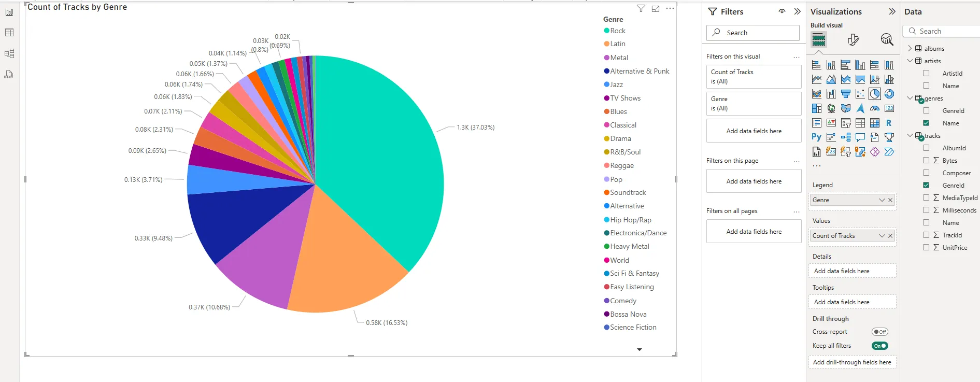Disable the Keep all filters toggle

point(879,346)
